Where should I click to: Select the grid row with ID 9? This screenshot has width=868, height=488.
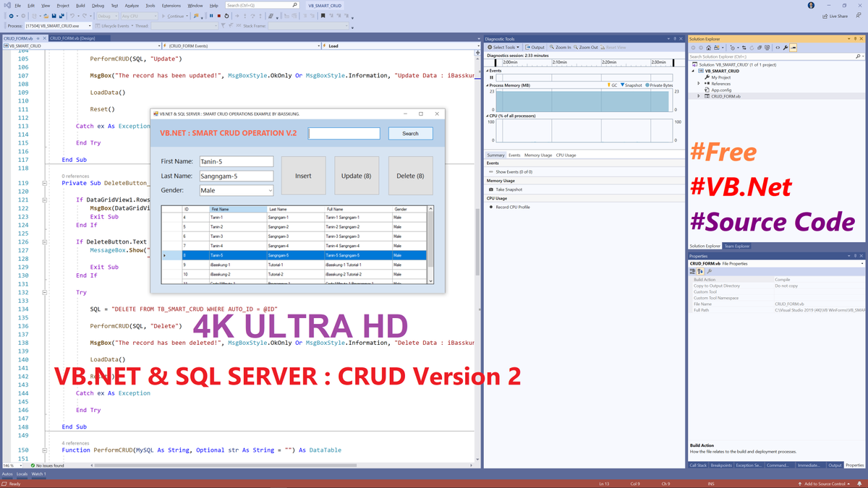click(293, 265)
